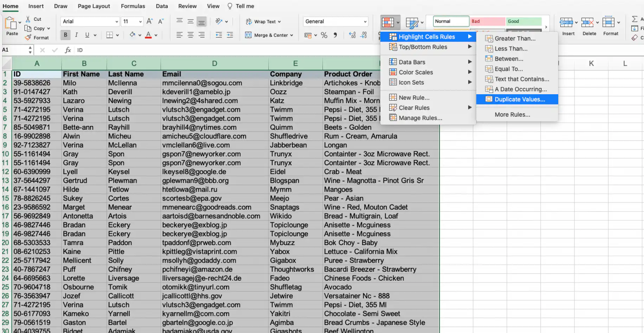Click the Merge & Center button
The width and height of the screenshot is (644, 333).
click(269, 35)
